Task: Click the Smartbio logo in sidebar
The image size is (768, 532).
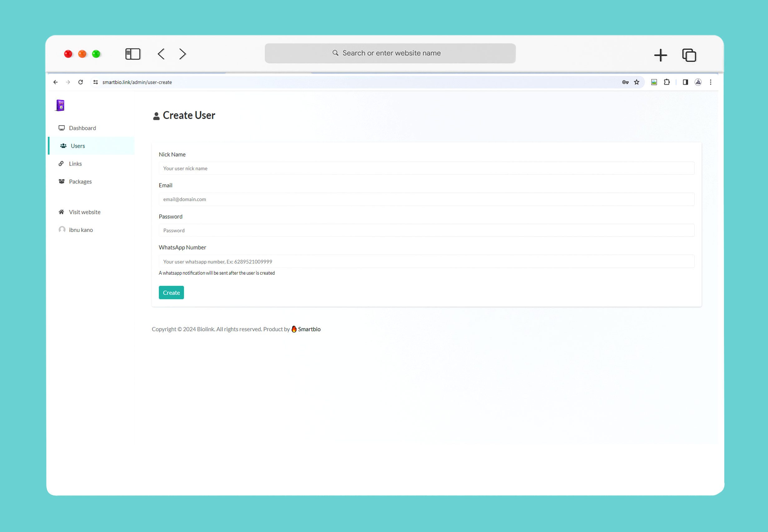Action: 60,105
